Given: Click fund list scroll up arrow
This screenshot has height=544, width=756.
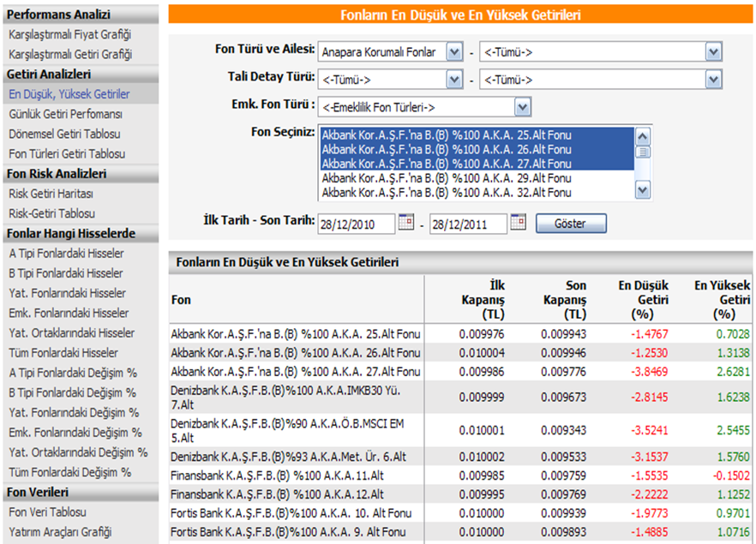Looking at the screenshot, I should click(643, 136).
